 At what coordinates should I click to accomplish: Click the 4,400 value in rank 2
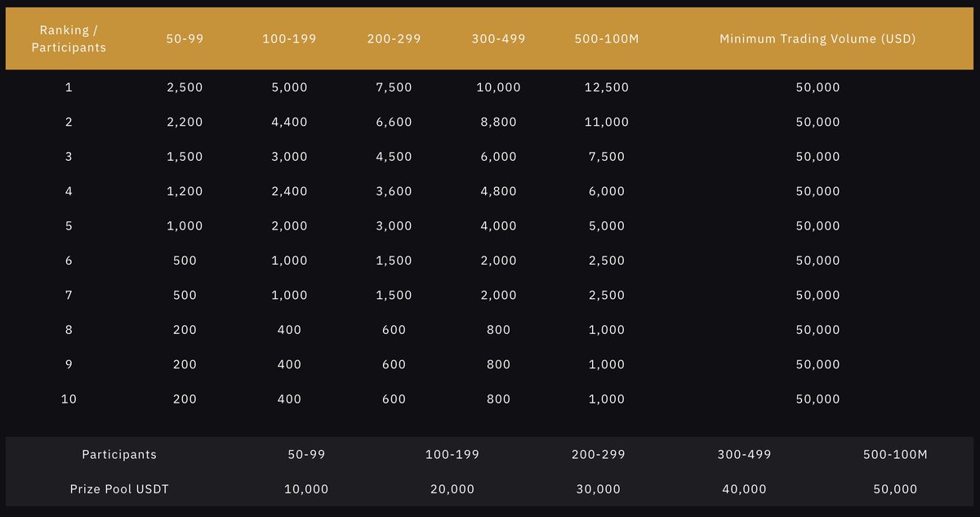point(289,122)
